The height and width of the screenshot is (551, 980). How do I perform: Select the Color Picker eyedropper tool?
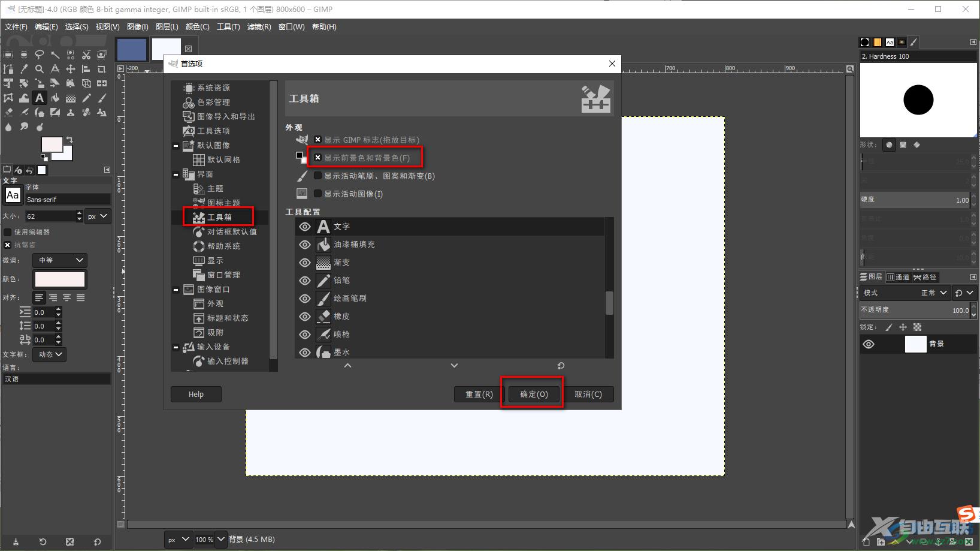(x=24, y=69)
